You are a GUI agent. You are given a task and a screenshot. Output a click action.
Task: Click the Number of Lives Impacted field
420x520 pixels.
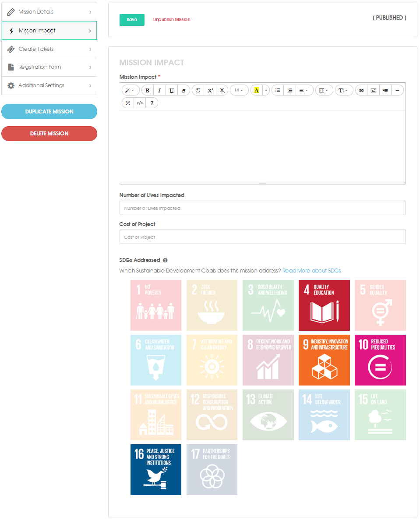point(262,208)
